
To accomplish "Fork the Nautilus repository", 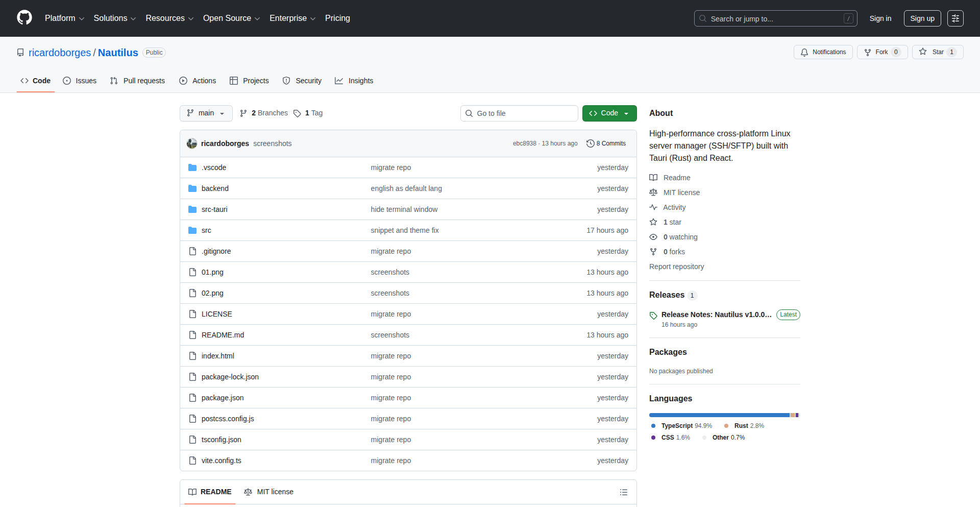I will [x=881, y=52].
